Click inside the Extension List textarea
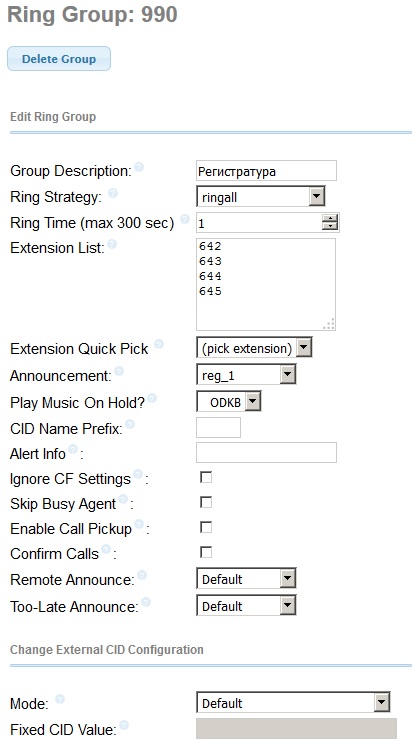Screen dimensions: 415x743 (266, 284)
